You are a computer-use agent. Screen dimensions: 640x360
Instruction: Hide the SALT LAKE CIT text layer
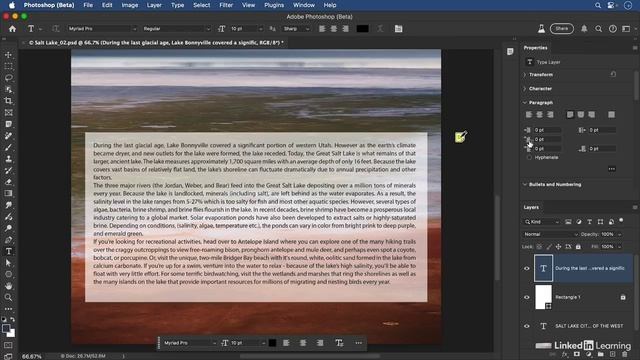[527, 326]
